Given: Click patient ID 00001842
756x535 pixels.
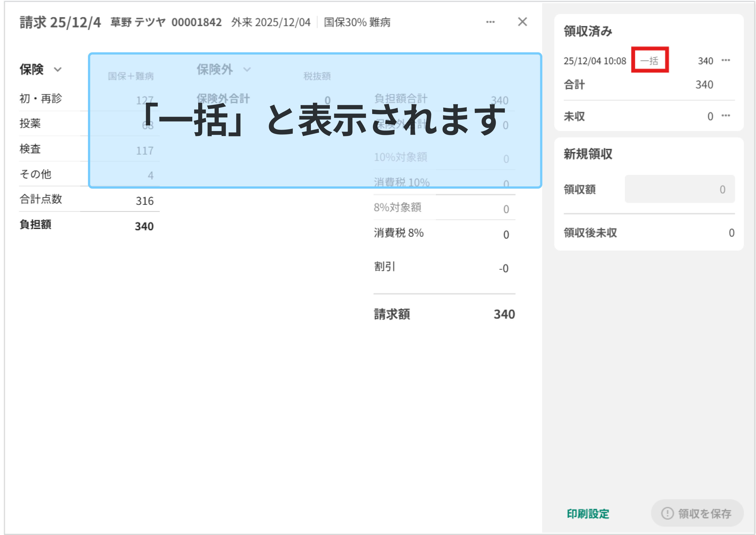Looking at the screenshot, I should pyautogui.click(x=197, y=23).
